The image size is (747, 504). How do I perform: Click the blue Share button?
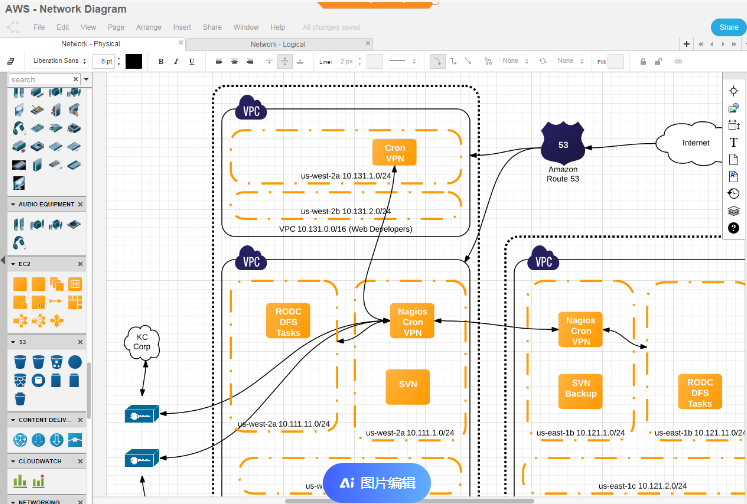728,27
